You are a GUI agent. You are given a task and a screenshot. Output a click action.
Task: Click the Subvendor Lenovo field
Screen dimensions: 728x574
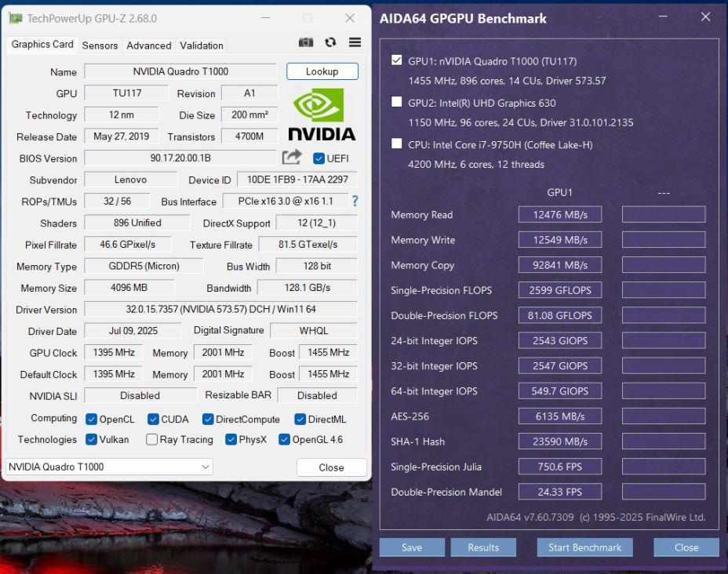130,179
